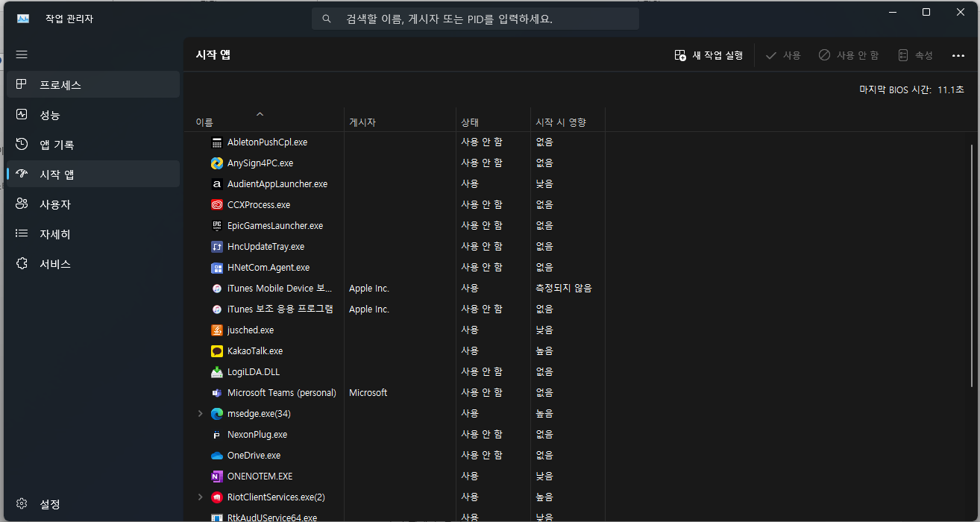Click the OneDrive.exe cloud icon

217,455
